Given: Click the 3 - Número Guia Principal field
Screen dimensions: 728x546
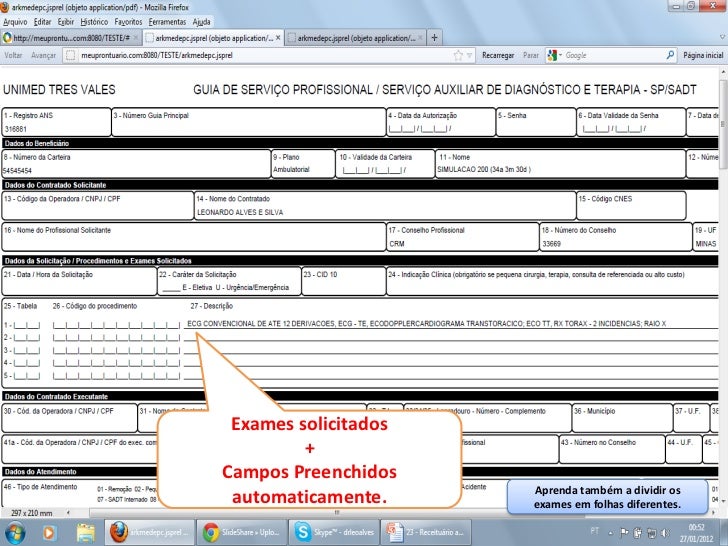Looking at the screenshot, I should [248, 122].
